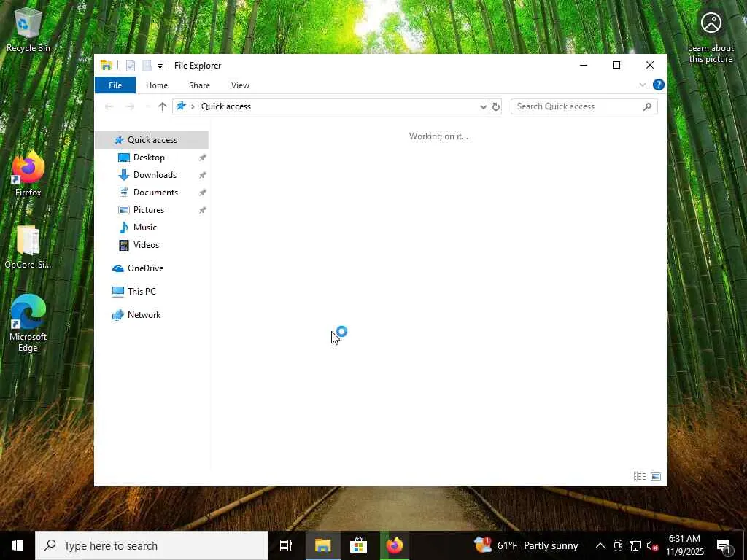
Task: Switch to the Home ribbon tab
Action: coord(156,85)
